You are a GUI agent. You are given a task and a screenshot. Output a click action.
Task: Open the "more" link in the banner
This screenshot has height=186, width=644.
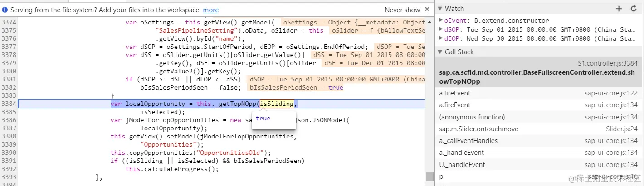[x=210, y=10]
